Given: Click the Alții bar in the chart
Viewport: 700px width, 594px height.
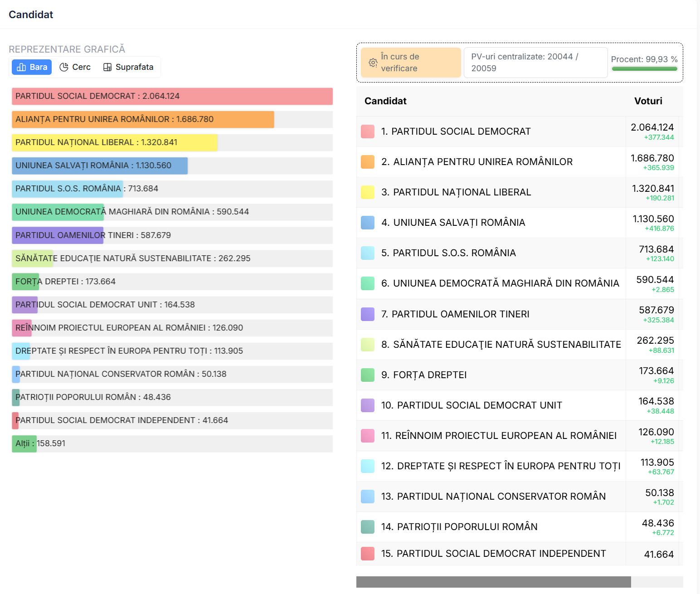Looking at the screenshot, I should [x=24, y=443].
